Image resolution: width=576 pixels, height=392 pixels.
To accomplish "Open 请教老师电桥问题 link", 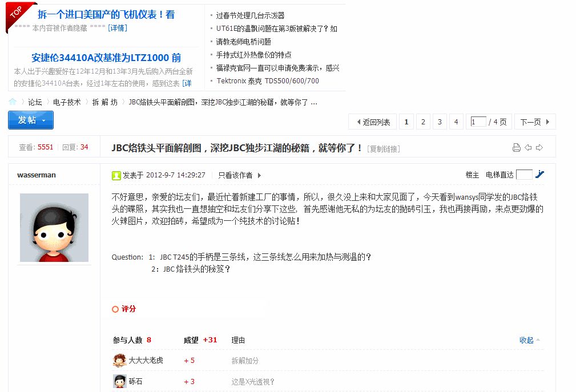I will tap(244, 42).
